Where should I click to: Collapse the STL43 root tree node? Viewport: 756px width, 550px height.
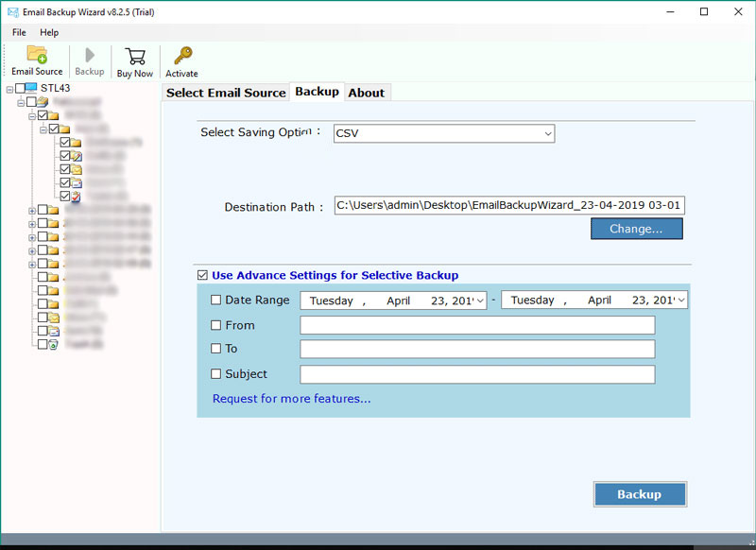9,89
